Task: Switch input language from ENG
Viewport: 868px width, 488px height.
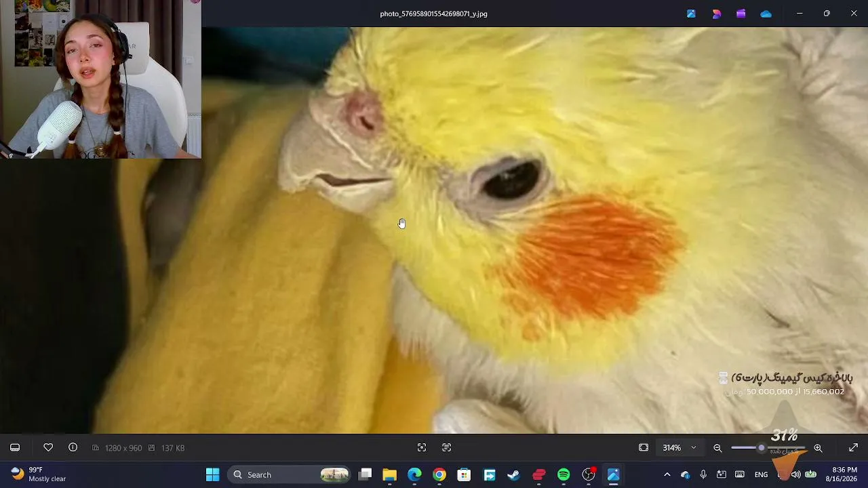Action: coord(762,474)
